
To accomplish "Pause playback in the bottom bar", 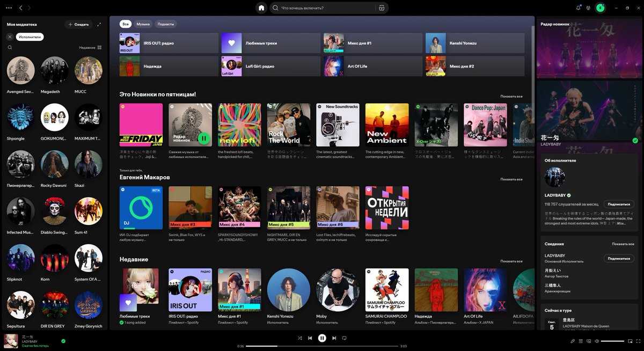I will (322, 338).
